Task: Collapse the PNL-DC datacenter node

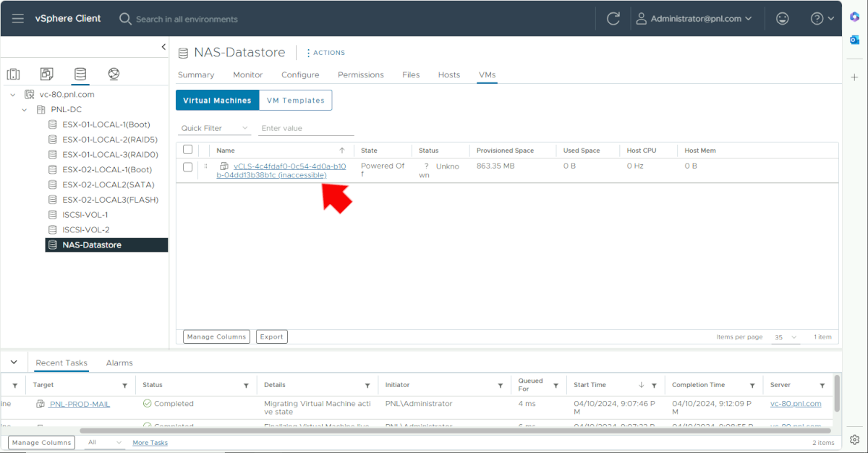Action: coord(24,110)
